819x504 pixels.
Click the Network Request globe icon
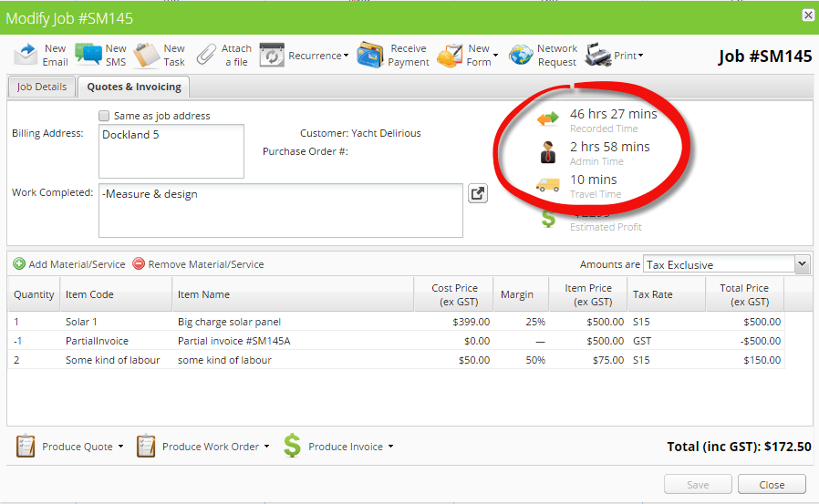click(521, 56)
